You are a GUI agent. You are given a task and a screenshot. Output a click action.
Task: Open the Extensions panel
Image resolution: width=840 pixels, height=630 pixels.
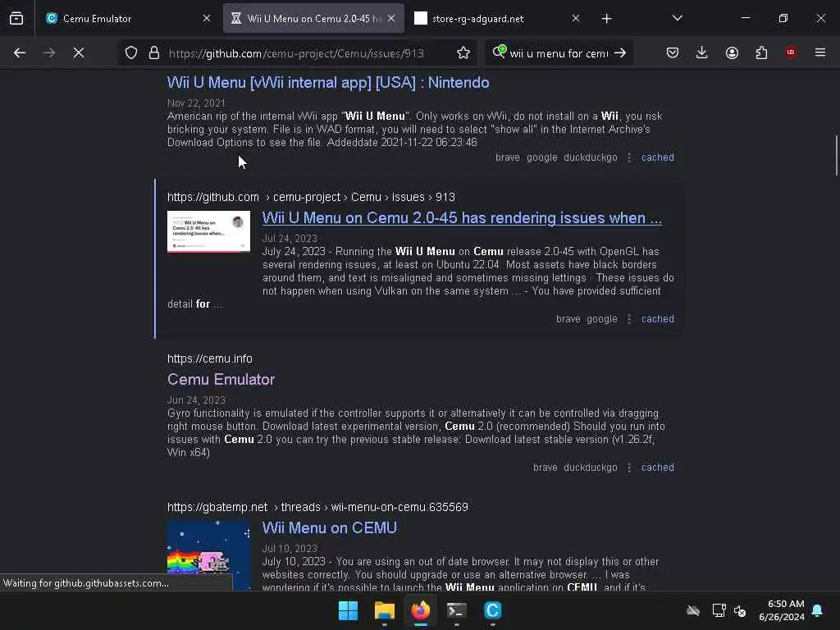[x=761, y=52]
